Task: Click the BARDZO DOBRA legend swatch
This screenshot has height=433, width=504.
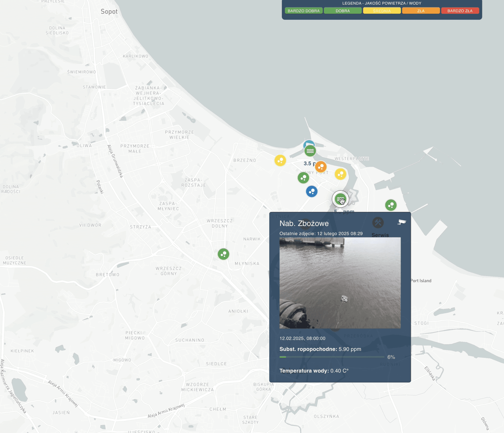Action: (x=303, y=11)
